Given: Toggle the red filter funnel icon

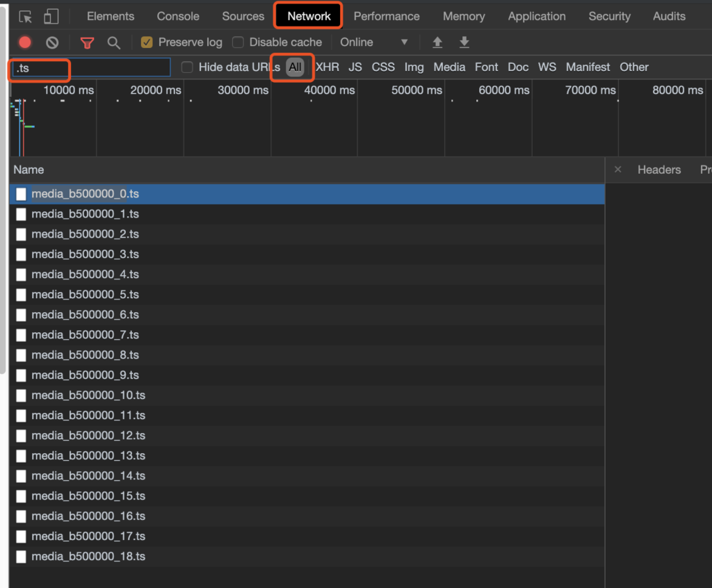Looking at the screenshot, I should coord(87,42).
